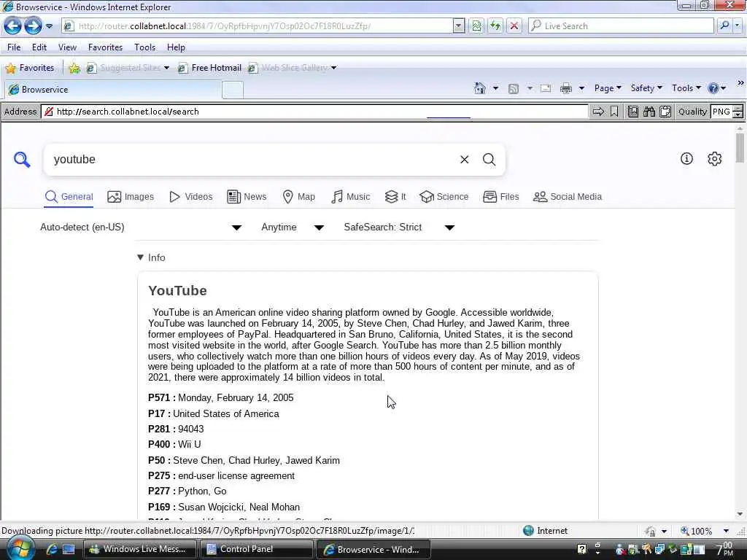This screenshot has width=747, height=560.
Task: Expand the Print options dropdown arrow
Action: tap(581, 88)
